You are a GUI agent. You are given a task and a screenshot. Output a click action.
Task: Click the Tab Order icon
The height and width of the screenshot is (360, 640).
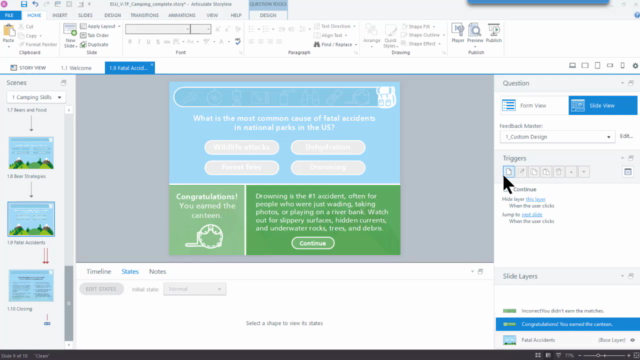83,35
